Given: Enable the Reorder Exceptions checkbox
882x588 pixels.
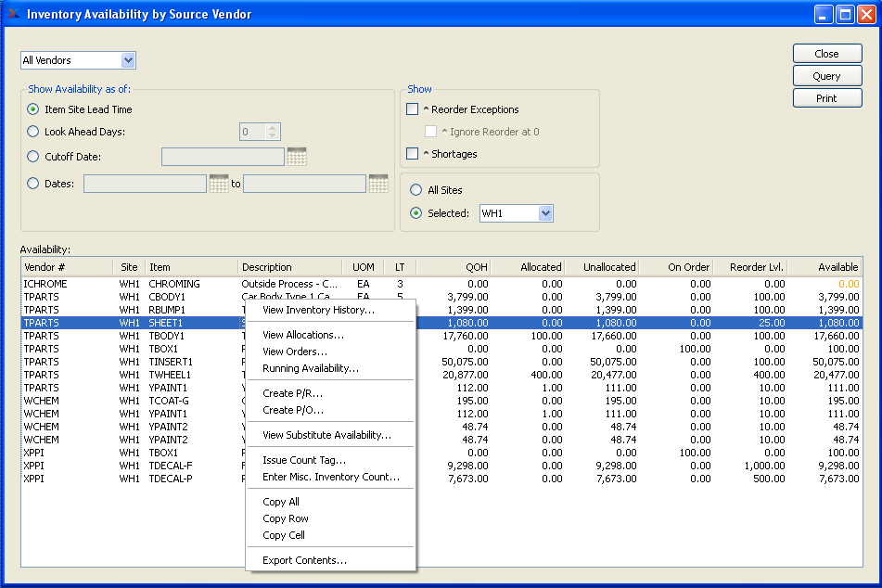Looking at the screenshot, I should click(413, 109).
